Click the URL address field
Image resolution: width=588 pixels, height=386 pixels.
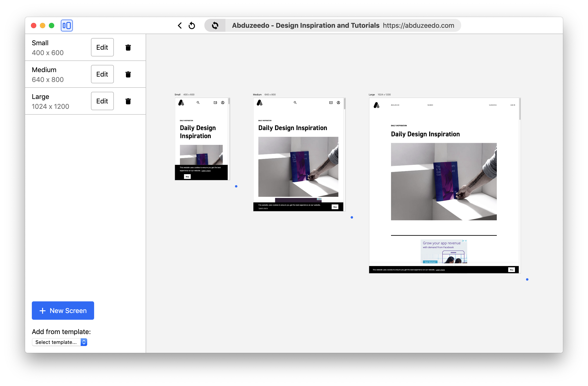click(x=418, y=26)
